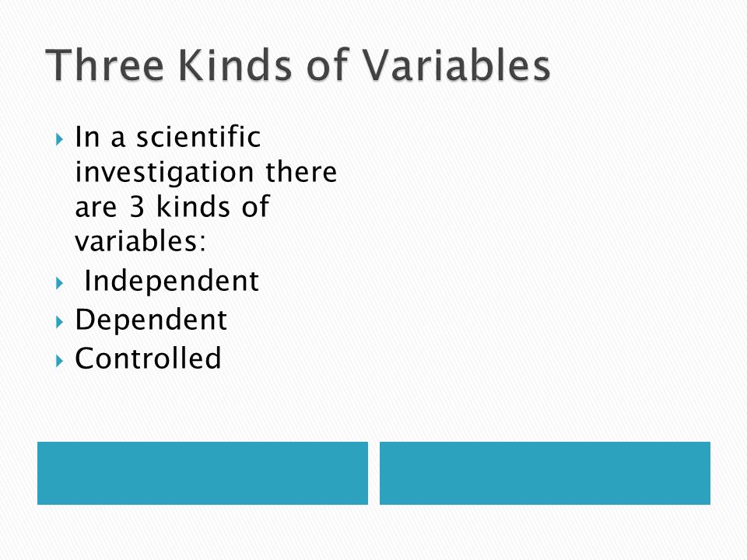Select the word 'Independent'
The height and width of the screenshot is (560, 747).
[x=171, y=281]
